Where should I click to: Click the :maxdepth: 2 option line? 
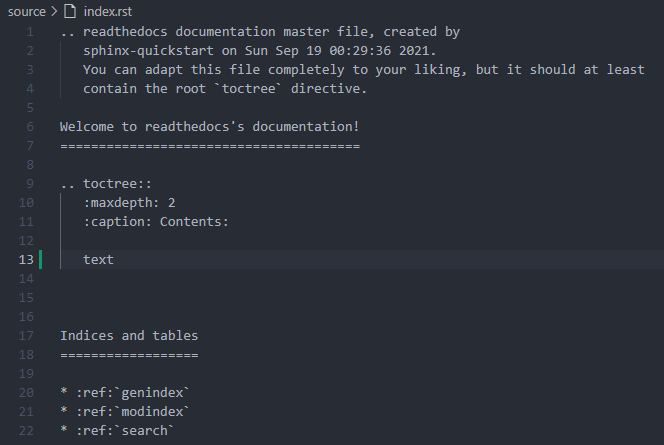[130, 203]
